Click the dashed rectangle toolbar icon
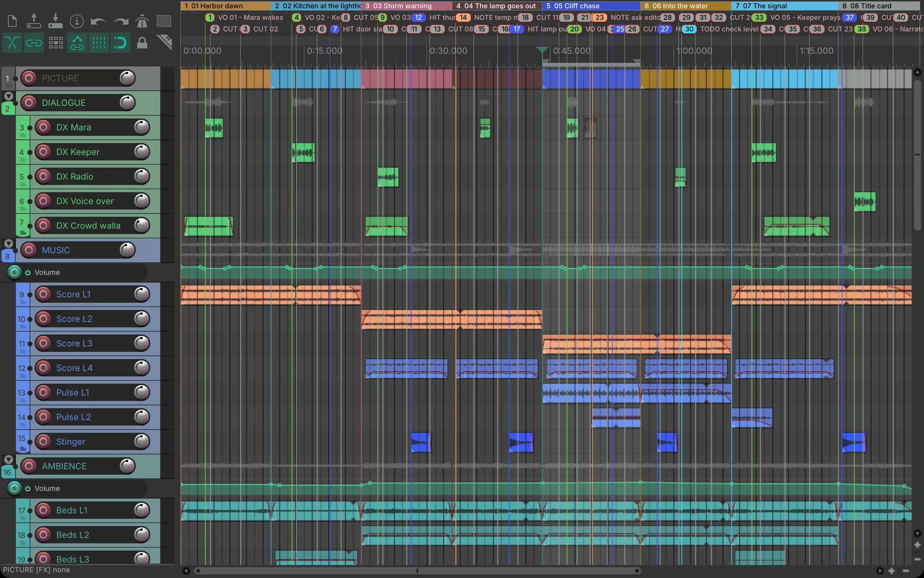 (164, 21)
